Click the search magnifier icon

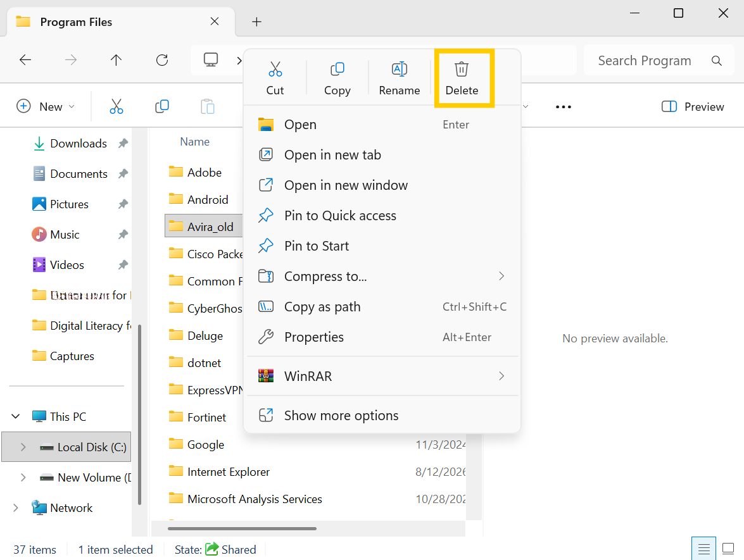pos(717,61)
